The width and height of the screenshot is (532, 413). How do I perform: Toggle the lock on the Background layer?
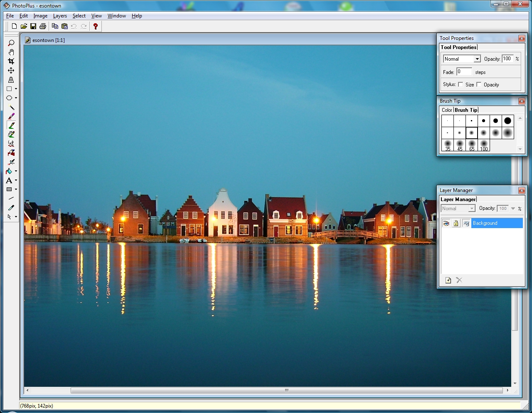tap(456, 224)
